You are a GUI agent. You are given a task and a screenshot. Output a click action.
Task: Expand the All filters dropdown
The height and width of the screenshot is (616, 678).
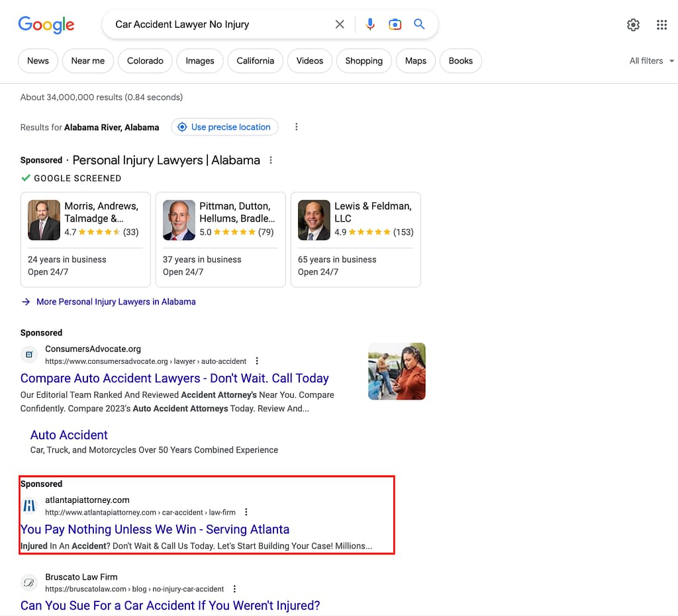coord(652,61)
